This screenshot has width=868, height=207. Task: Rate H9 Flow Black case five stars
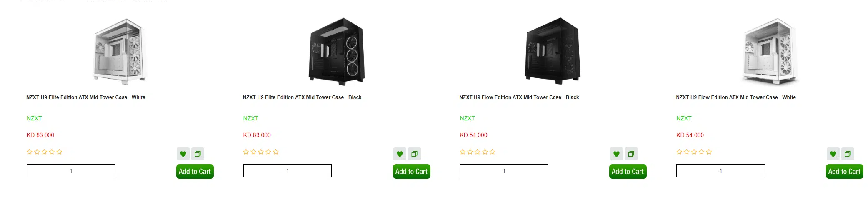pyautogui.click(x=493, y=152)
